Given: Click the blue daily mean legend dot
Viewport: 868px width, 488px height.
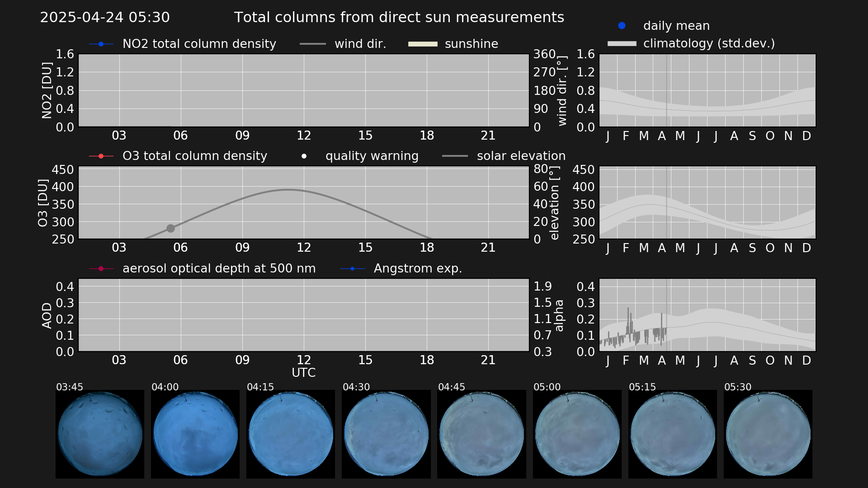Looking at the screenshot, I should point(622,26).
